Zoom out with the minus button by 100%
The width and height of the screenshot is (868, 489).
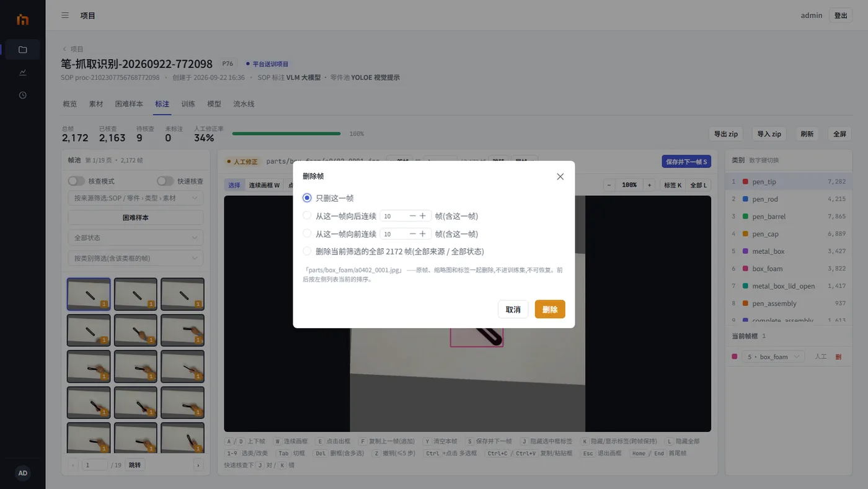click(609, 185)
